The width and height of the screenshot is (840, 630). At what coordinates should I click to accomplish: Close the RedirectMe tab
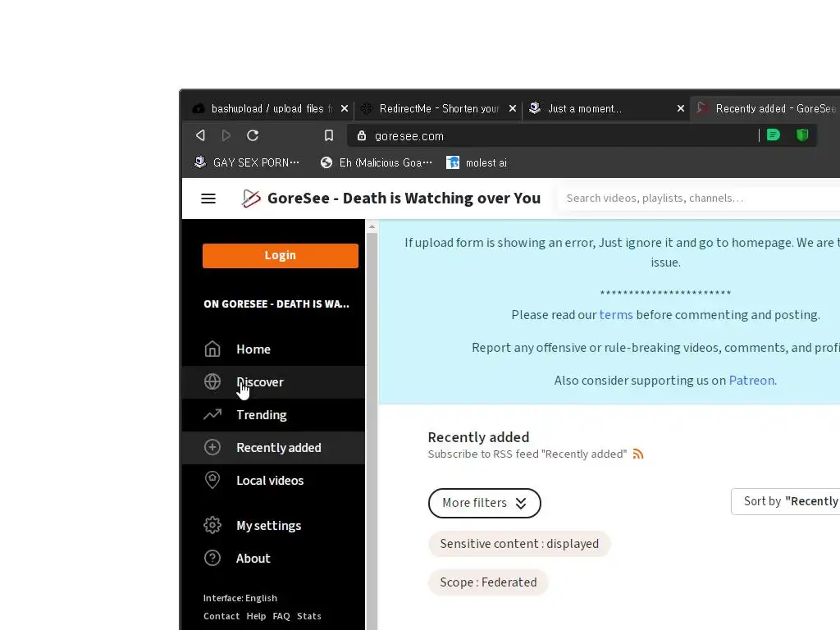[x=513, y=109]
